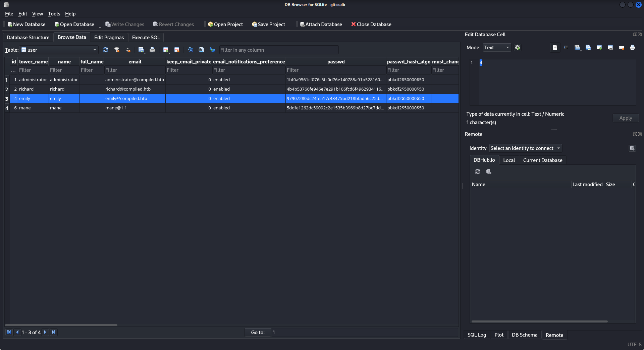Clear all filters with the funnel icon
Image resolution: width=644 pixels, height=350 pixels.
117,50
